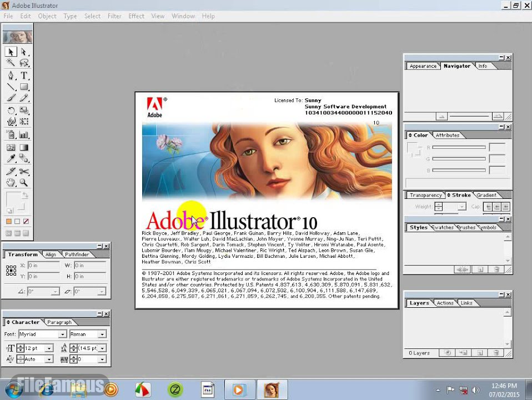Click Navigator zoom in button
Image resolution: width=532 pixels, height=400 pixels.
coord(498,117)
